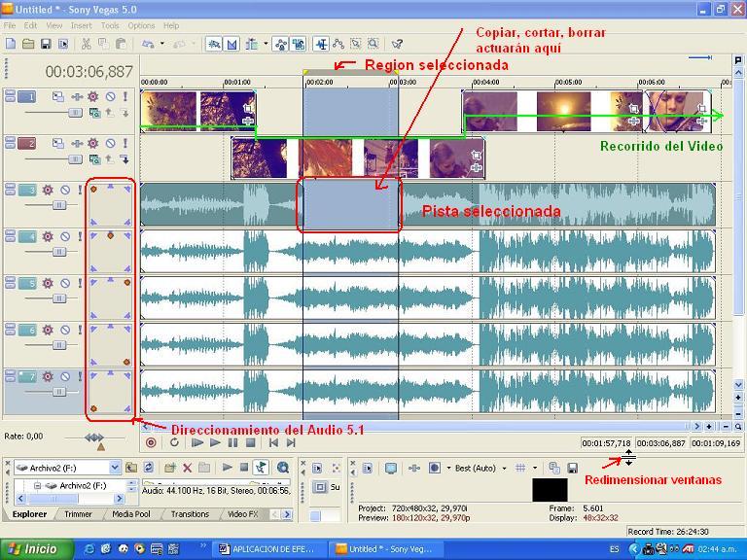747x560 pixels.
Task: Toggle Ignore Event Grouping button
Action: 299,45
